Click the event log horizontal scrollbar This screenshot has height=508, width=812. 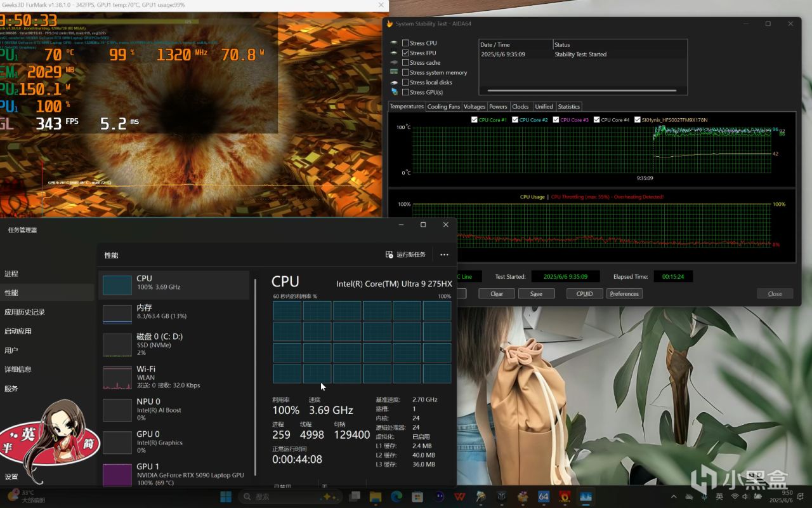tap(581, 90)
